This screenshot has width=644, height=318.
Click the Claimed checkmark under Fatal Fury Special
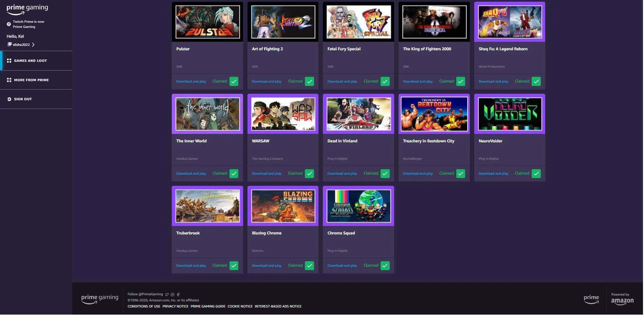tap(385, 82)
